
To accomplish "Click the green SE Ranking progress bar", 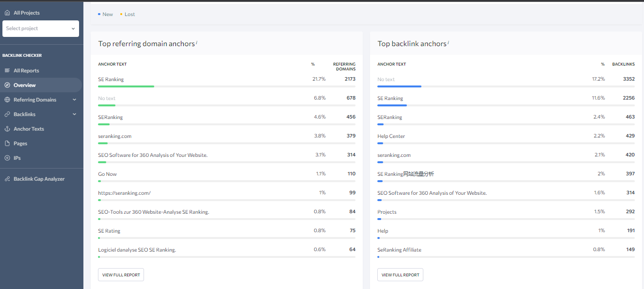I will pyautogui.click(x=126, y=86).
